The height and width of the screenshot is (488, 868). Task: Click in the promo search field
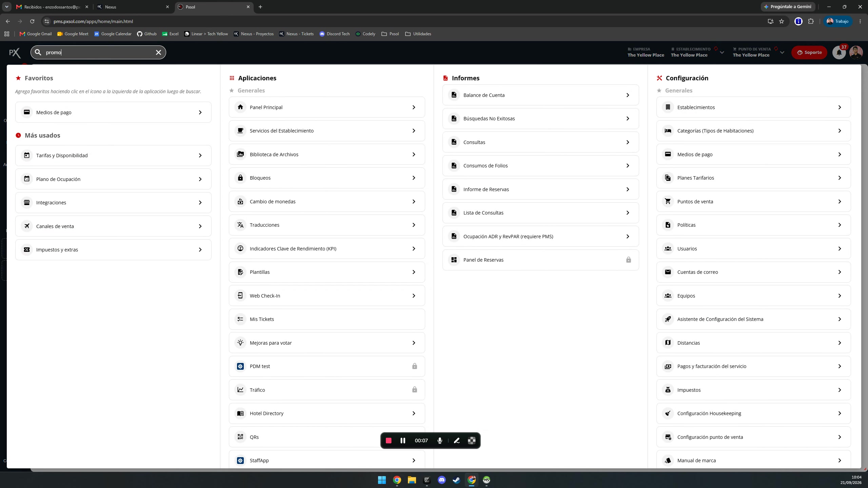point(98,52)
